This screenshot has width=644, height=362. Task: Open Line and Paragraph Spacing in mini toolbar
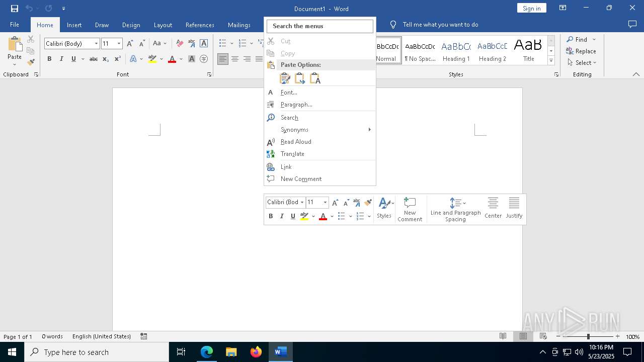456,209
